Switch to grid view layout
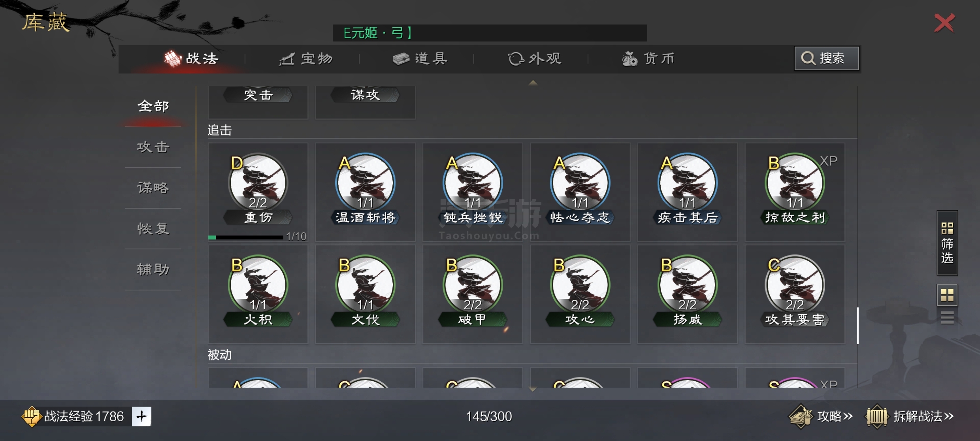The width and height of the screenshot is (980, 441). click(x=947, y=295)
